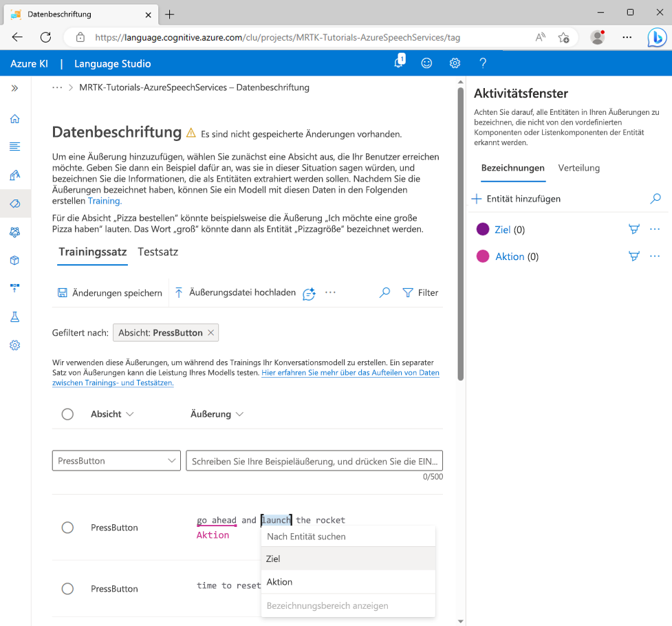Open the deploying model sidebar icon
This screenshot has width=672, height=626.
(x=14, y=288)
